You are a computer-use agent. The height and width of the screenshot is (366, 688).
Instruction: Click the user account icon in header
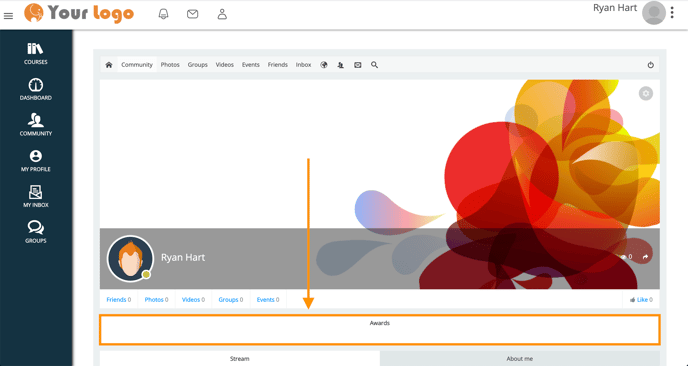tap(222, 14)
